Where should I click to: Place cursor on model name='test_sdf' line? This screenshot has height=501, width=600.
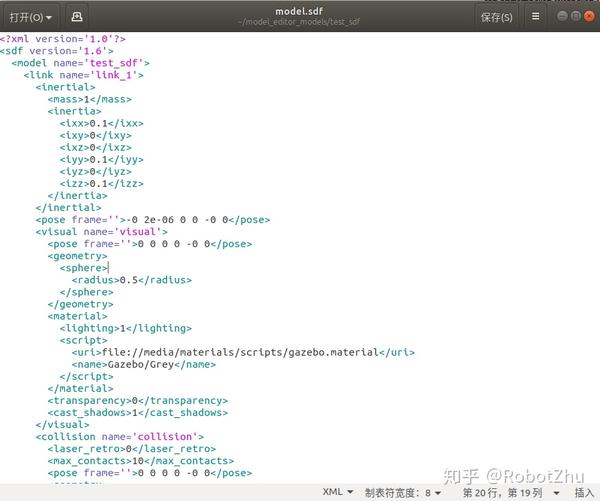[x=80, y=63]
